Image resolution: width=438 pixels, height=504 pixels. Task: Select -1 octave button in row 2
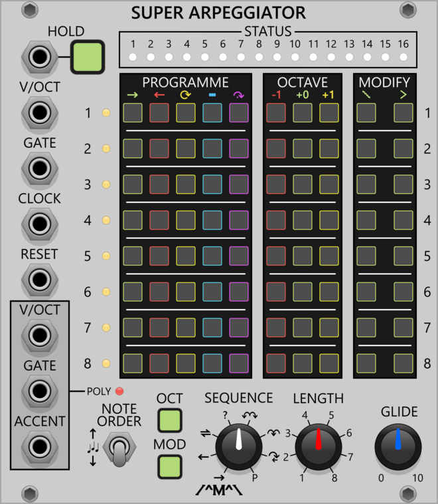(276, 149)
